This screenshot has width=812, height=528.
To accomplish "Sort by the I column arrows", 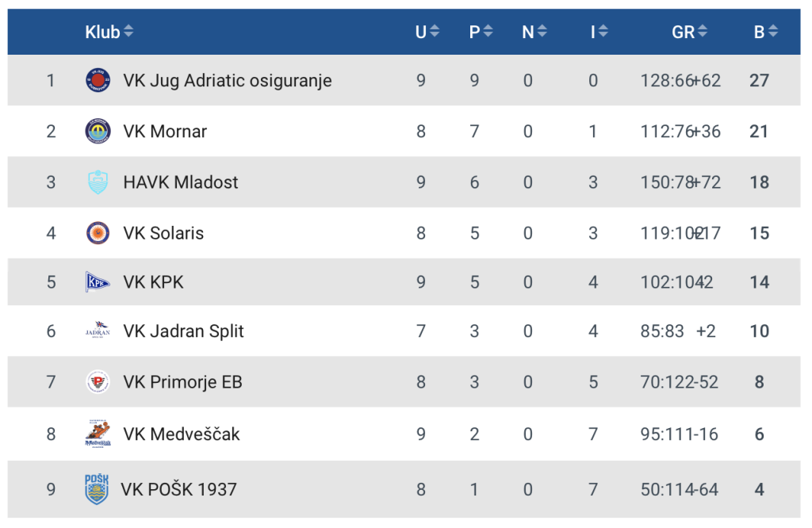I will (603, 32).
